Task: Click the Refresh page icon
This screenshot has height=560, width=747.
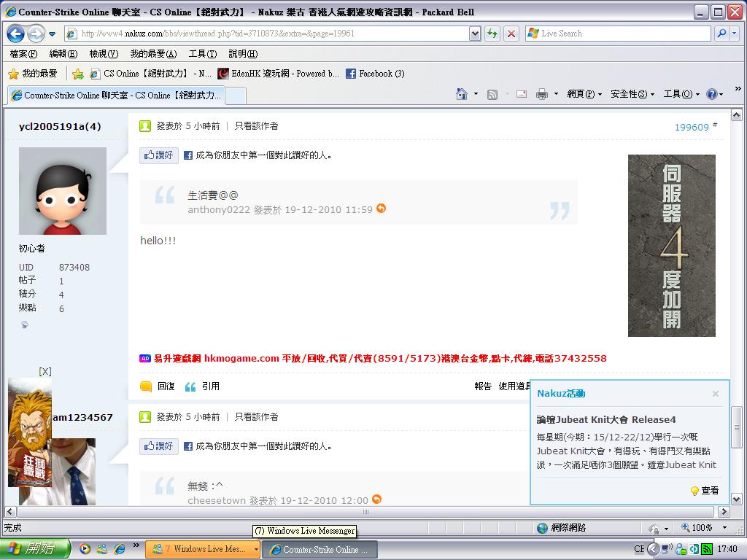Action: (x=492, y=34)
